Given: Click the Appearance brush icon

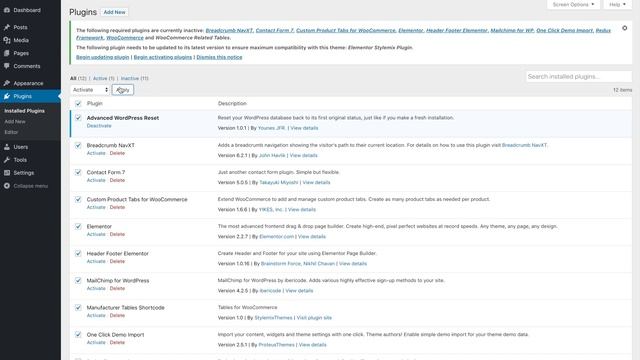Looking at the screenshot, I should 7,83.
